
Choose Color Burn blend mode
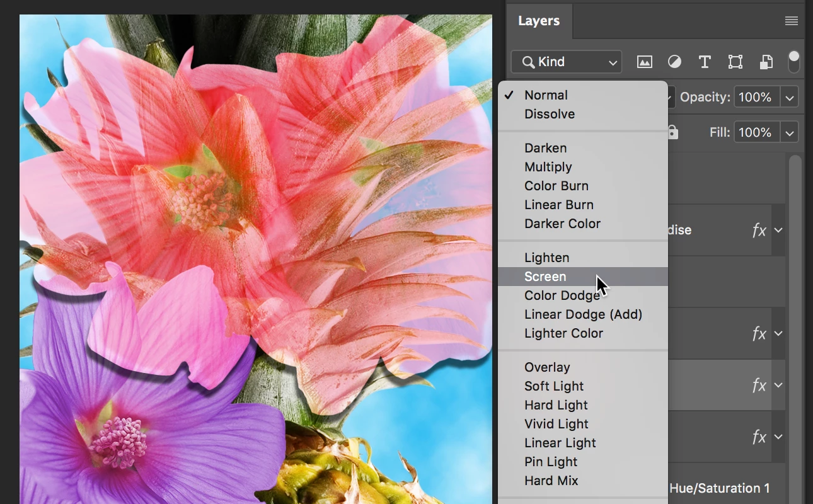click(x=583, y=186)
